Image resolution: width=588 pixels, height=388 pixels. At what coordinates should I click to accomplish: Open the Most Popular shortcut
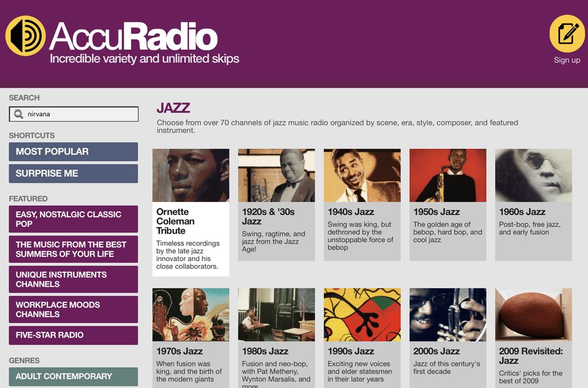[73, 151]
